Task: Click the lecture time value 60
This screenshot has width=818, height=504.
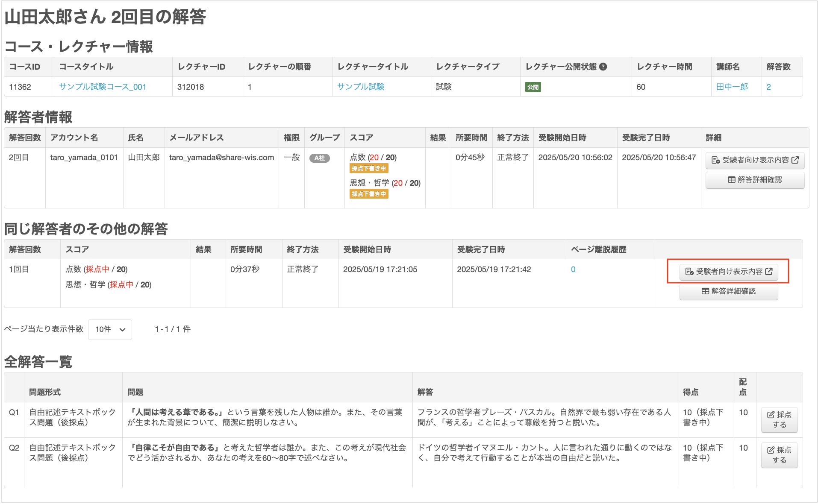Action: pyautogui.click(x=641, y=87)
